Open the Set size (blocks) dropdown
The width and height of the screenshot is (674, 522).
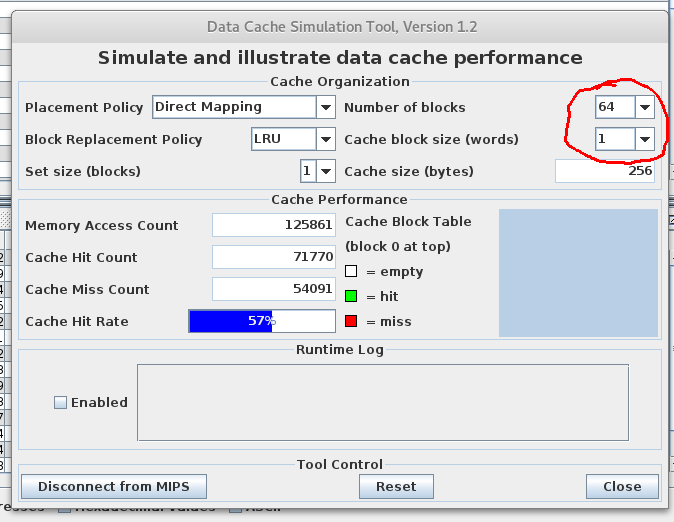pos(318,171)
